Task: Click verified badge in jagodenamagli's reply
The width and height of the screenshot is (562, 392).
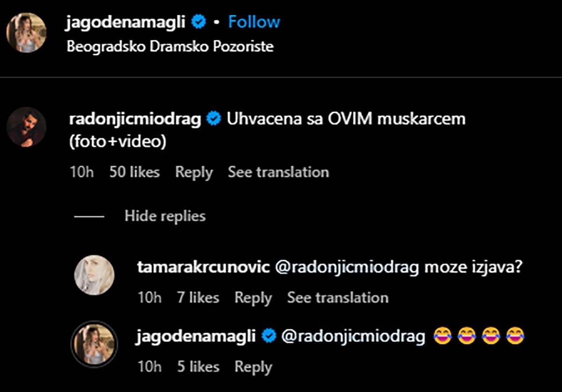Action: pyautogui.click(x=268, y=336)
